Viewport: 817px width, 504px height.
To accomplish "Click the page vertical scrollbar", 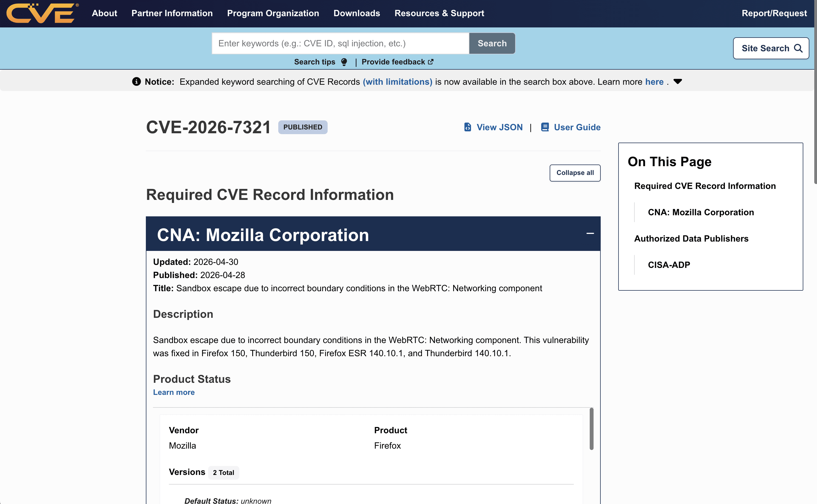I will click(x=815, y=92).
